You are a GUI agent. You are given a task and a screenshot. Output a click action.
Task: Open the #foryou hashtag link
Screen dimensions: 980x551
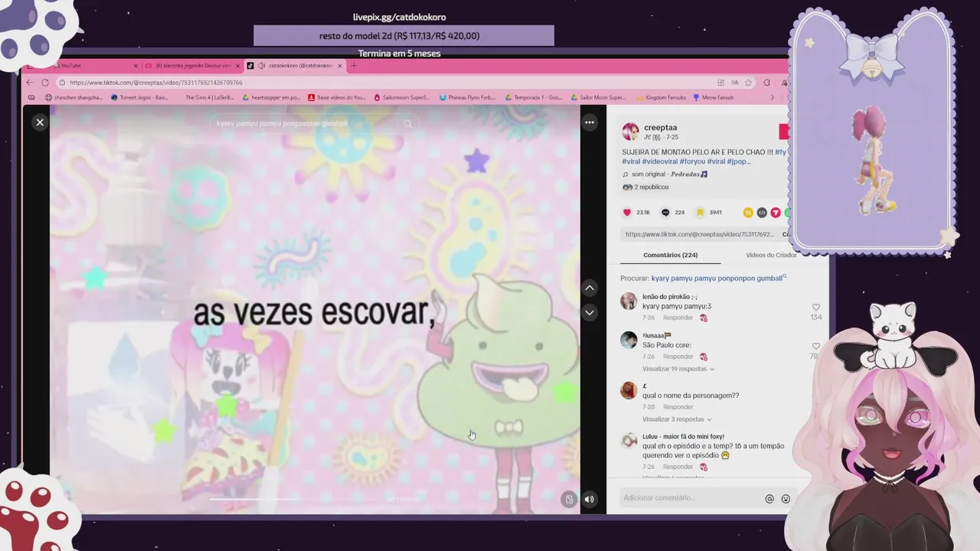pyautogui.click(x=692, y=161)
